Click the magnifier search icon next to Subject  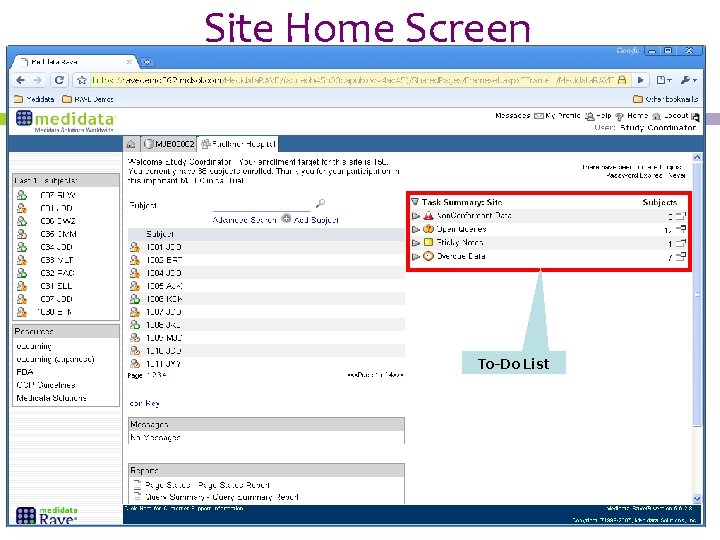coord(321,203)
